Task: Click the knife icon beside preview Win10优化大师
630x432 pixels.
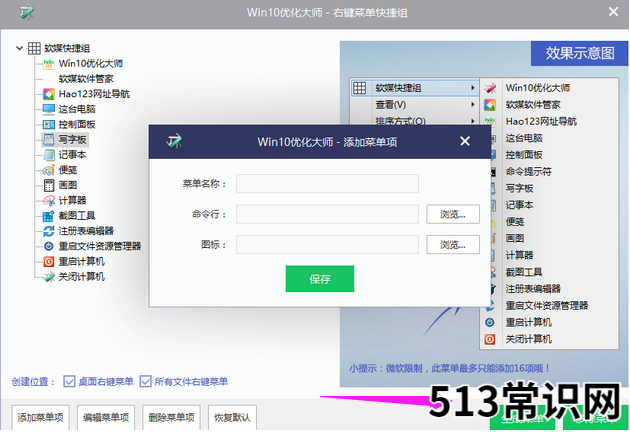Action: coord(490,88)
